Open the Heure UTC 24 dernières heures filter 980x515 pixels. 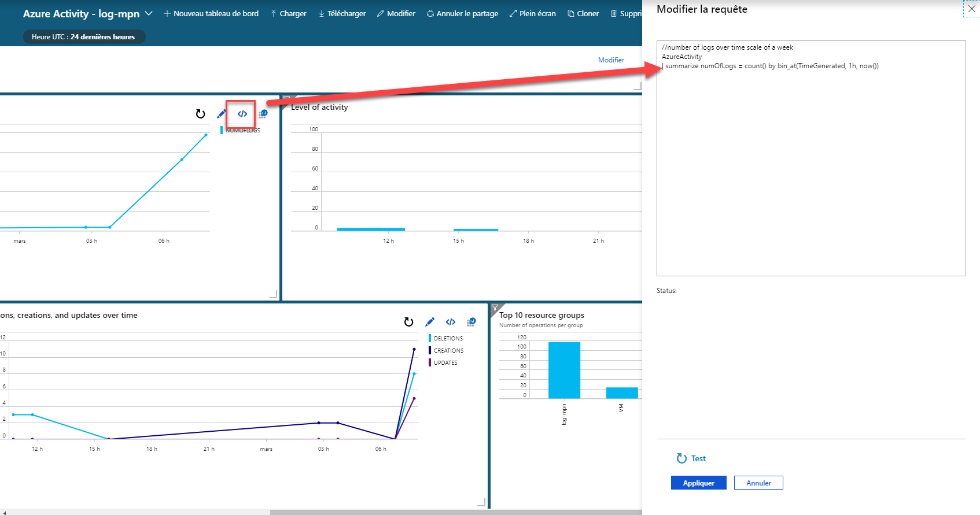[x=84, y=37]
